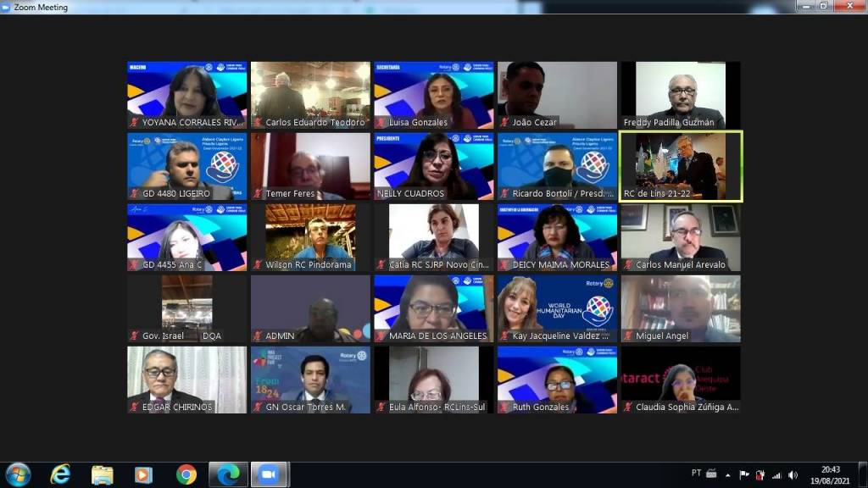Click the clock showing 20:43
The height and width of the screenshot is (488, 868).
[831, 474]
